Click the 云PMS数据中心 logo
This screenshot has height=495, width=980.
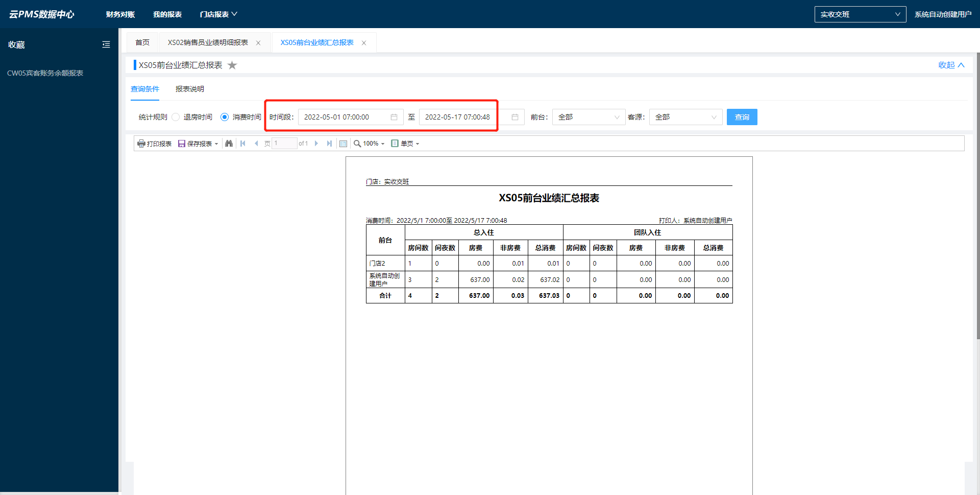(41, 14)
